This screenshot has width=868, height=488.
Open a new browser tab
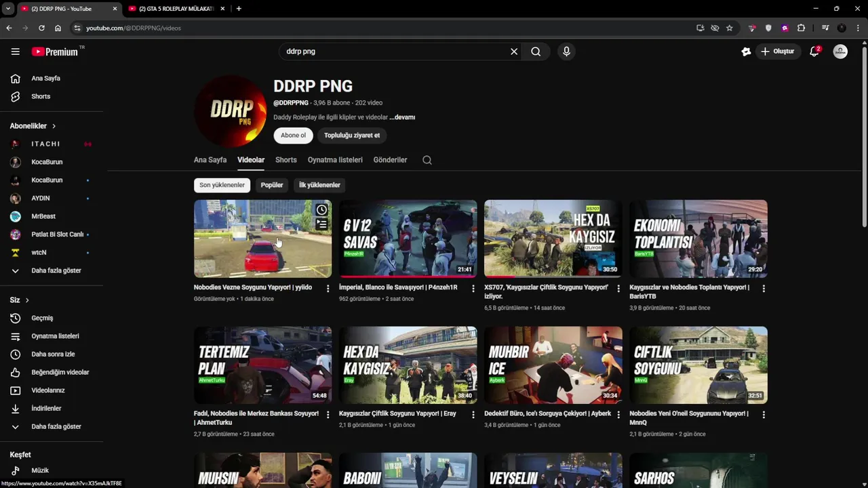pyautogui.click(x=239, y=9)
